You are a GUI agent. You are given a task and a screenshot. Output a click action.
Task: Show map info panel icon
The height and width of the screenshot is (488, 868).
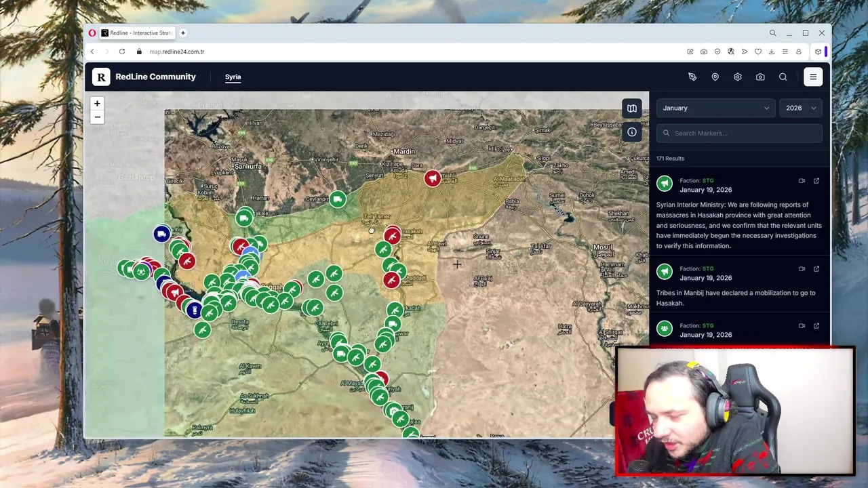tap(631, 132)
